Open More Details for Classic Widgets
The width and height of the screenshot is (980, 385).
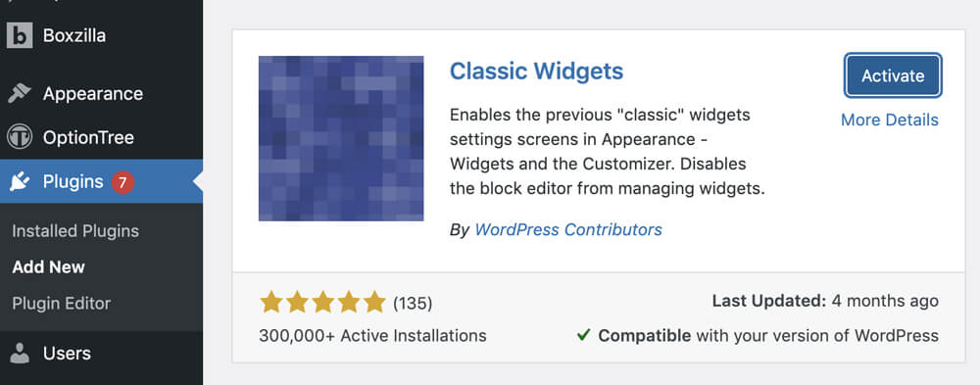coord(890,120)
